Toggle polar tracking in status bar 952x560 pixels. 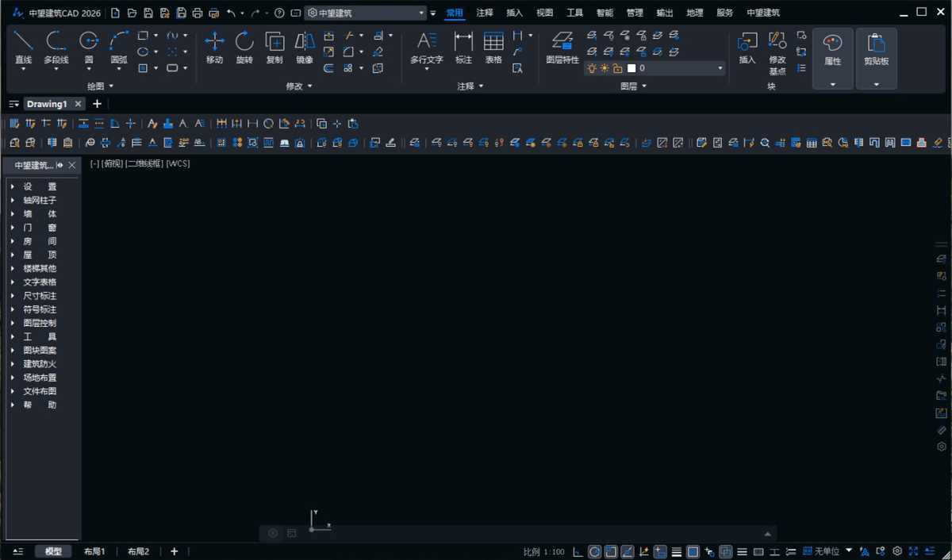tap(595, 551)
